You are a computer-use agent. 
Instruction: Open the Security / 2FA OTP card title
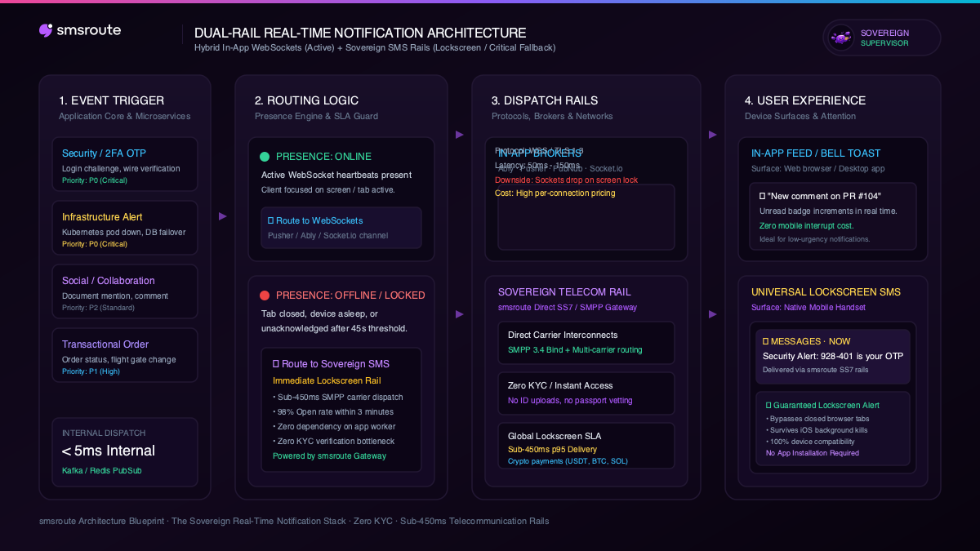pyautogui.click(x=104, y=153)
